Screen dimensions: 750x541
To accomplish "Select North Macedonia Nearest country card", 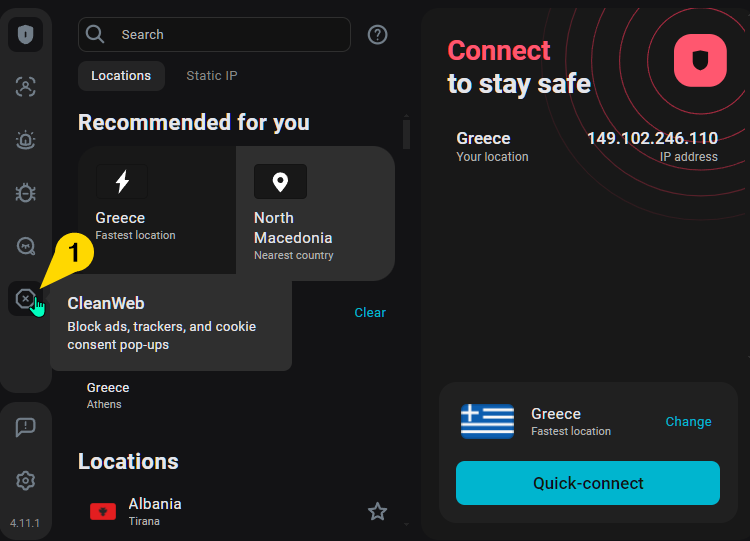I will click(315, 213).
